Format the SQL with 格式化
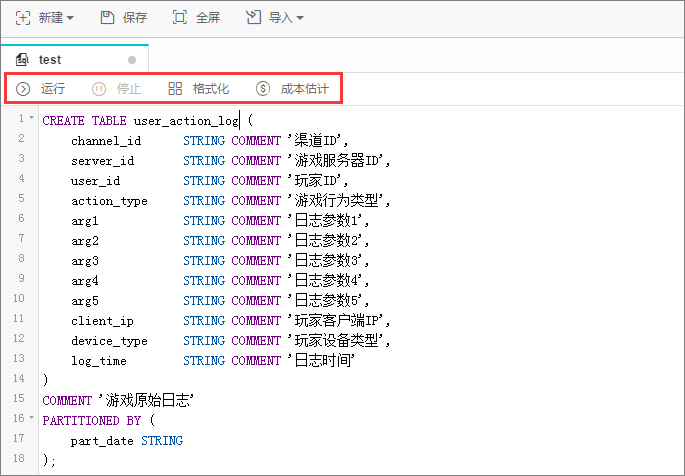This screenshot has height=476, width=685. (x=211, y=89)
